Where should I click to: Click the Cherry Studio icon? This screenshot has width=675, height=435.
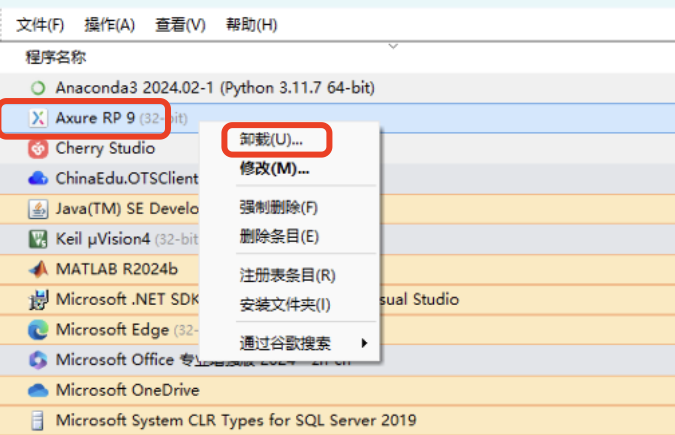[x=38, y=149]
